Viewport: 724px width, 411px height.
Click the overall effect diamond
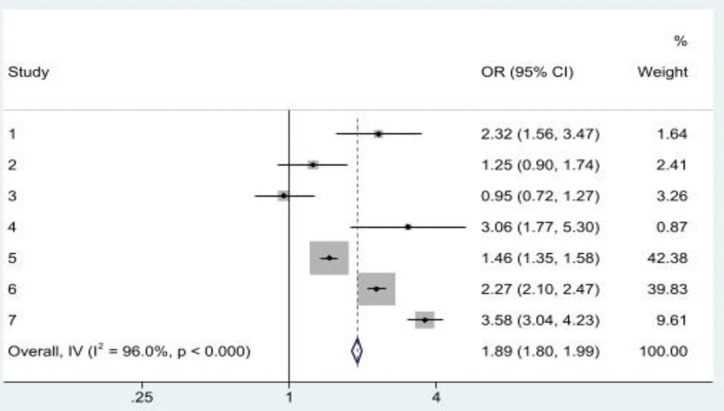(x=357, y=351)
